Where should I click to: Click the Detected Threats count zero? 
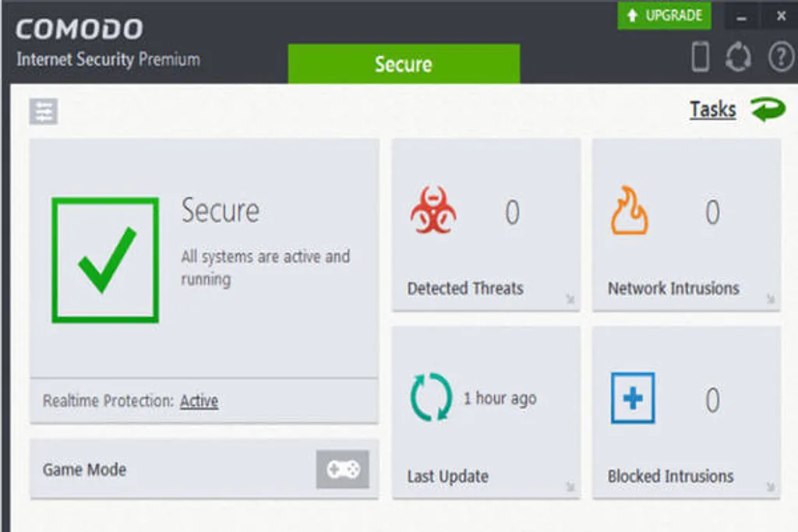pos(512,212)
